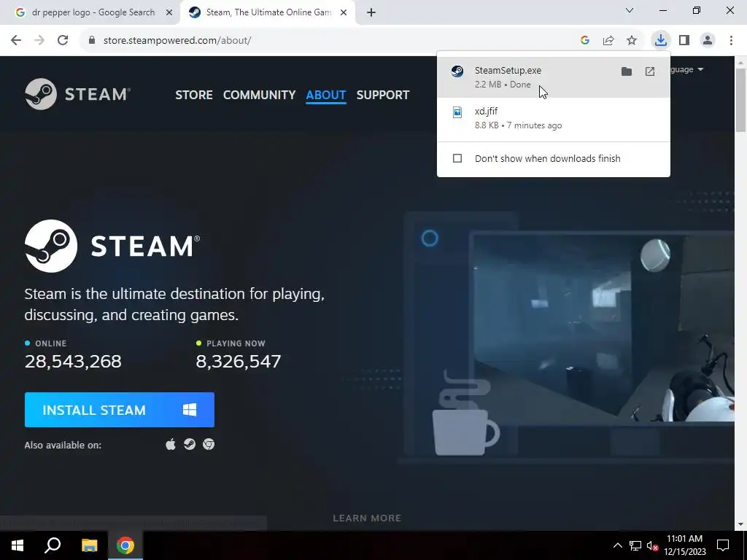Click the page vertical scrollbar thumb
Image resolution: width=747 pixels, height=560 pixels.
pyautogui.click(x=741, y=100)
